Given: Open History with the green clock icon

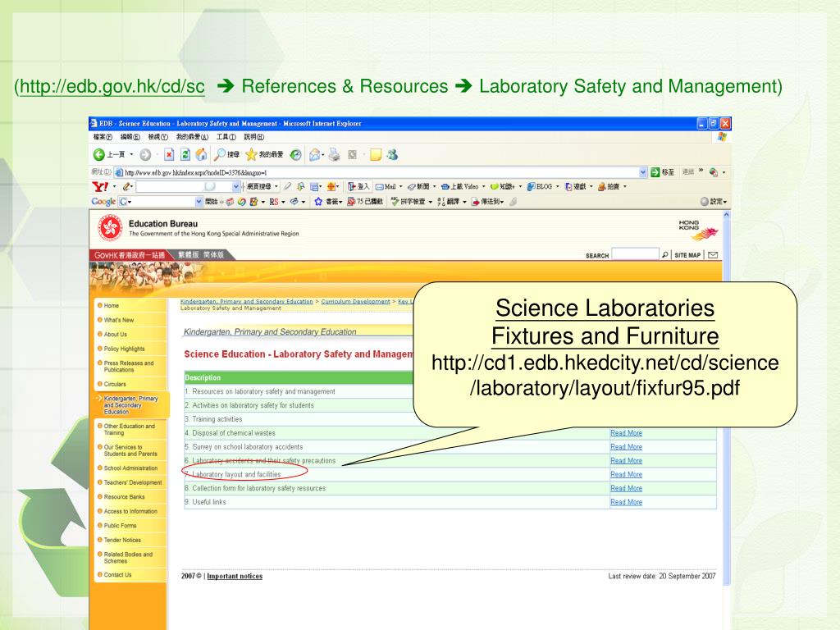Looking at the screenshot, I should click(x=295, y=155).
